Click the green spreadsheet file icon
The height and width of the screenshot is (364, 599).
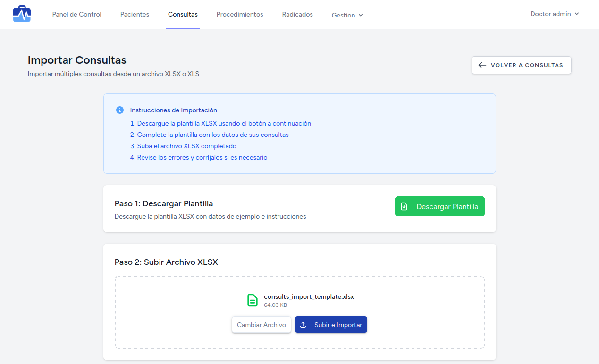(x=253, y=300)
